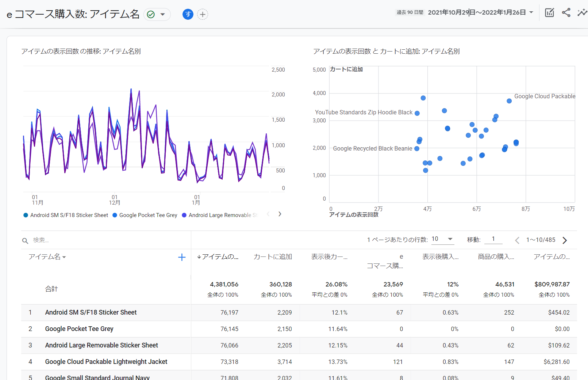This screenshot has height=380, width=588.
Task: Click the 76,197 item views cell
Action: [229, 312]
